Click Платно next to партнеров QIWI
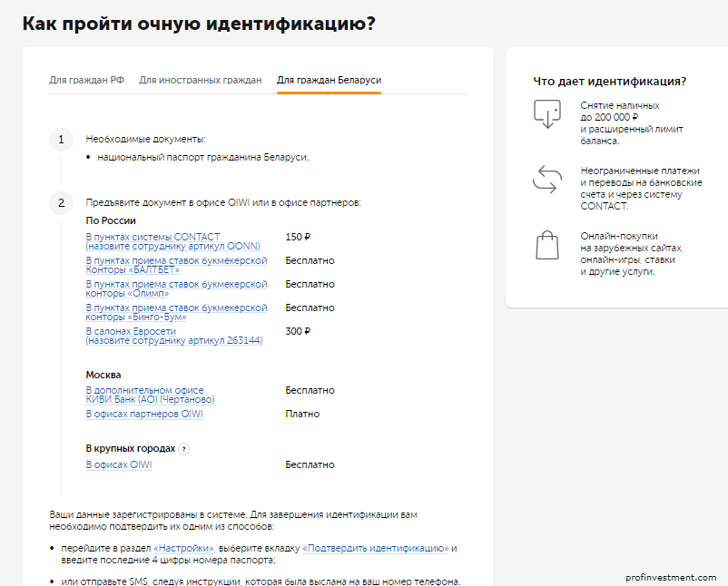The height and width of the screenshot is (586, 728). click(302, 414)
